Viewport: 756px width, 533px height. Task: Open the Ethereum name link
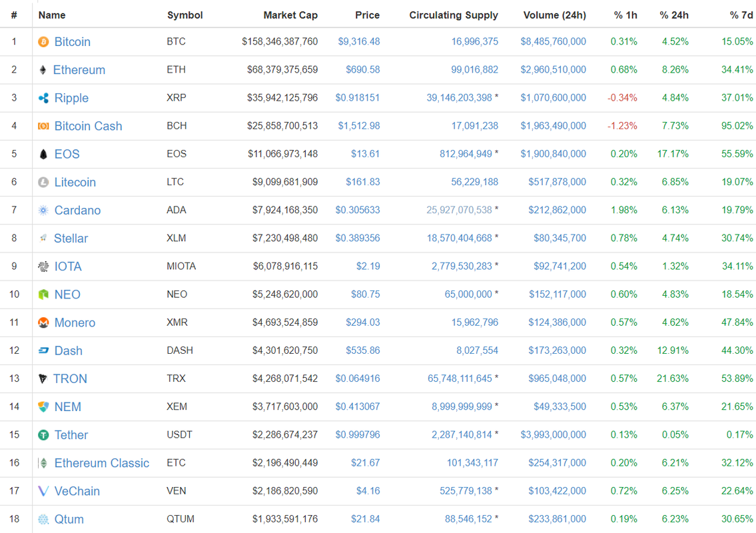[79, 70]
